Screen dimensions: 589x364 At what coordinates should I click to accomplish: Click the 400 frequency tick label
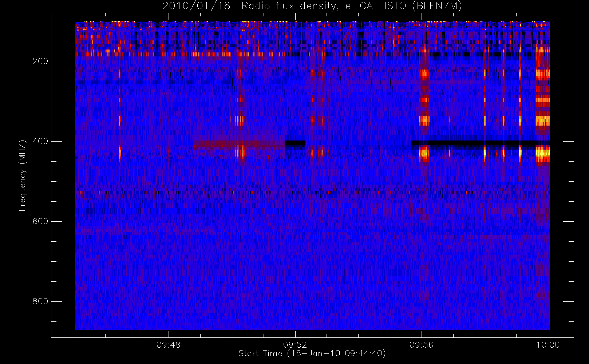coord(40,141)
